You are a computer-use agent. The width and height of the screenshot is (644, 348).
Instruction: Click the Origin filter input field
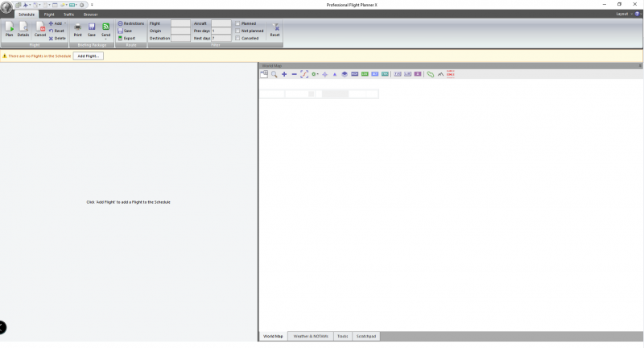[181, 31]
